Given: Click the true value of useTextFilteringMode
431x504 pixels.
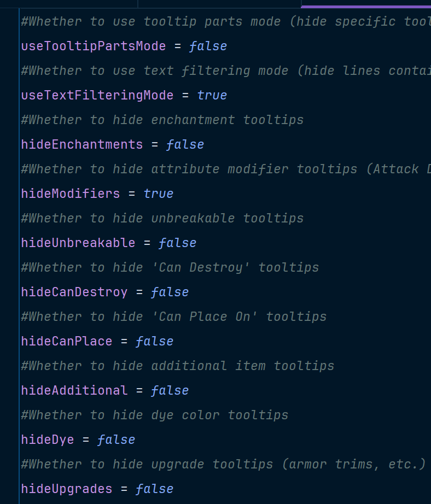Looking at the screenshot, I should (x=212, y=96).
